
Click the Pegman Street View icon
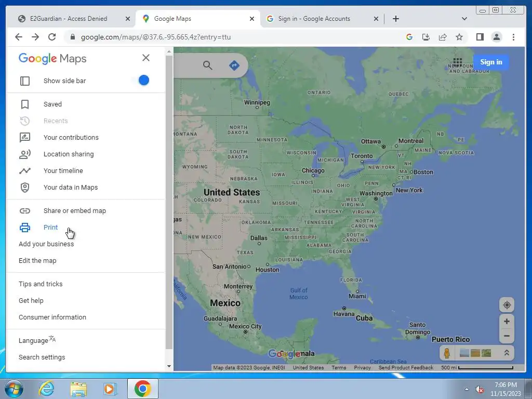(x=447, y=353)
